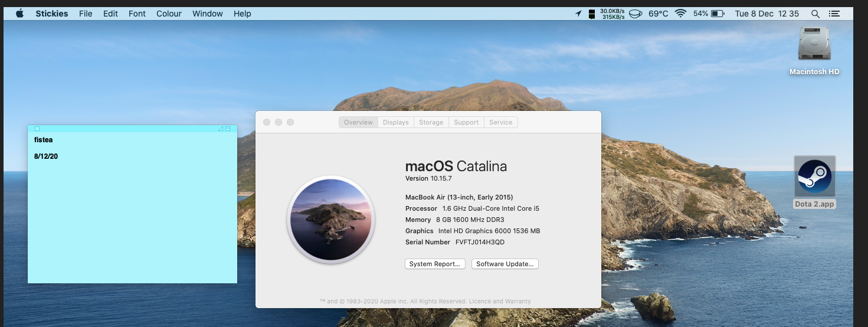The width and height of the screenshot is (868, 327).
Task: Click the date and time in menu bar
Action: [767, 14]
